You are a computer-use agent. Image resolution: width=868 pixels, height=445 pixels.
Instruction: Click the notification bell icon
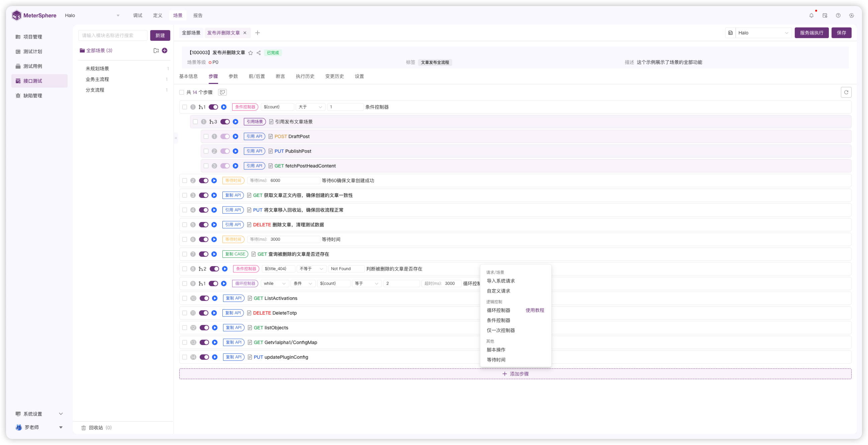tap(811, 15)
